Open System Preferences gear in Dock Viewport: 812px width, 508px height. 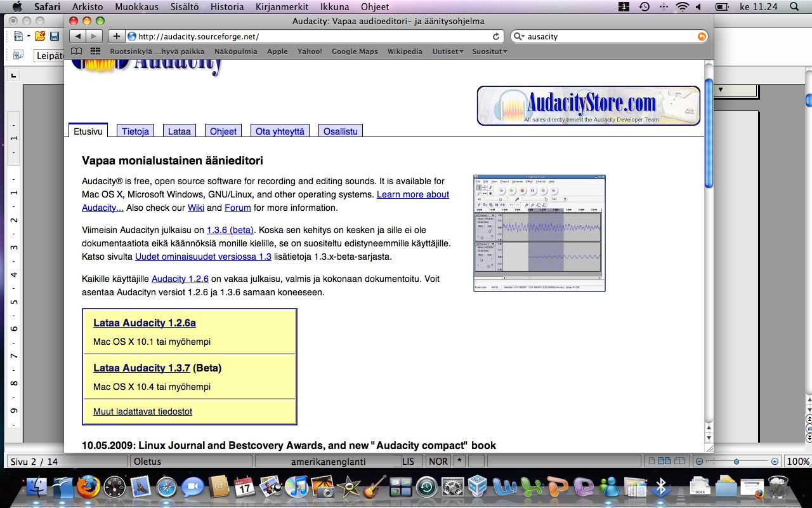coord(452,487)
